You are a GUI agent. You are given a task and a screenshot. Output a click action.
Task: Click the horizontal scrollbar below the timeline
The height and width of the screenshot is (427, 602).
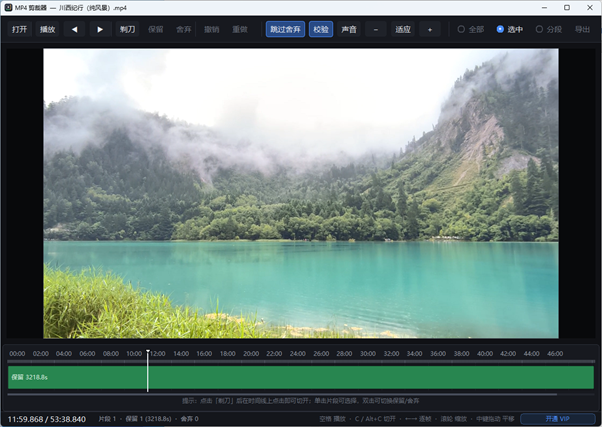(x=282, y=394)
